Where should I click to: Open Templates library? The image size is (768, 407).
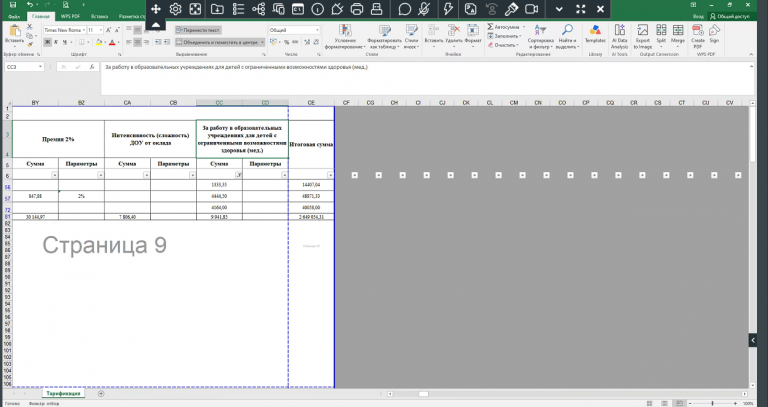point(595,34)
